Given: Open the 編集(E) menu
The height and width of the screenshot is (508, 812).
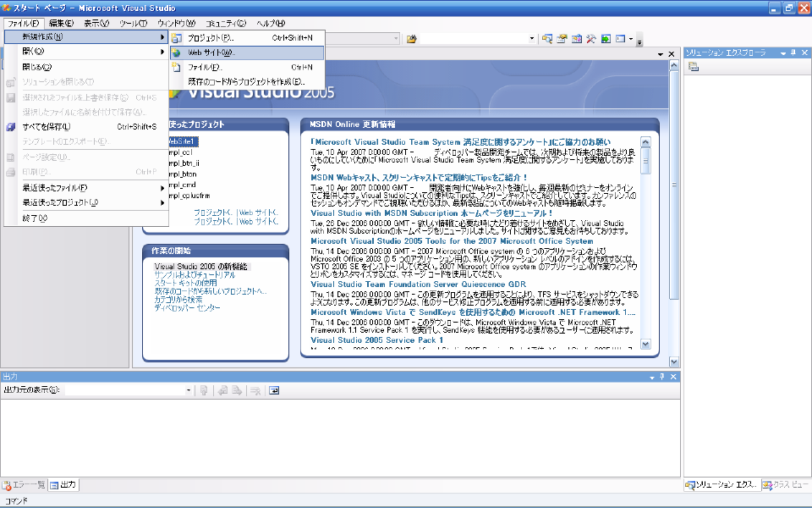Looking at the screenshot, I should (x=61, y=24).
